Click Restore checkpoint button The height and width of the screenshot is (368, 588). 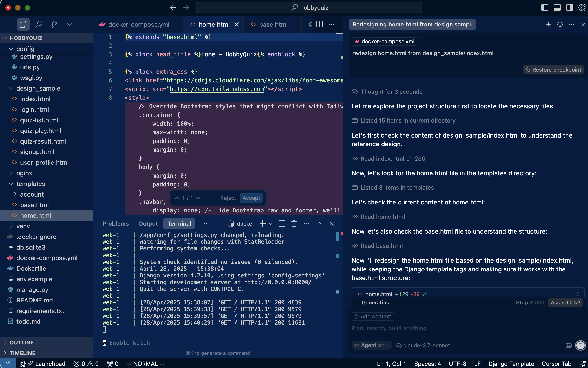coord(553,70)
